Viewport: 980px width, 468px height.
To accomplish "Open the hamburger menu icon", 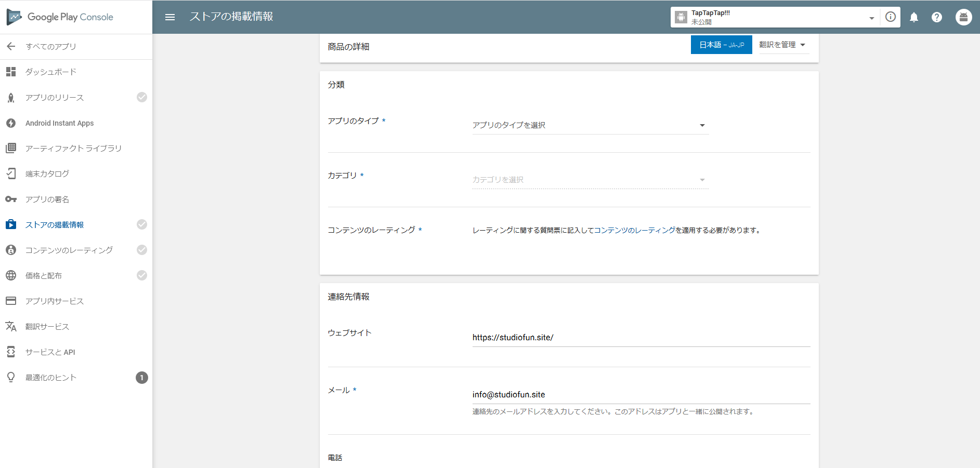I will click(170, 17).
